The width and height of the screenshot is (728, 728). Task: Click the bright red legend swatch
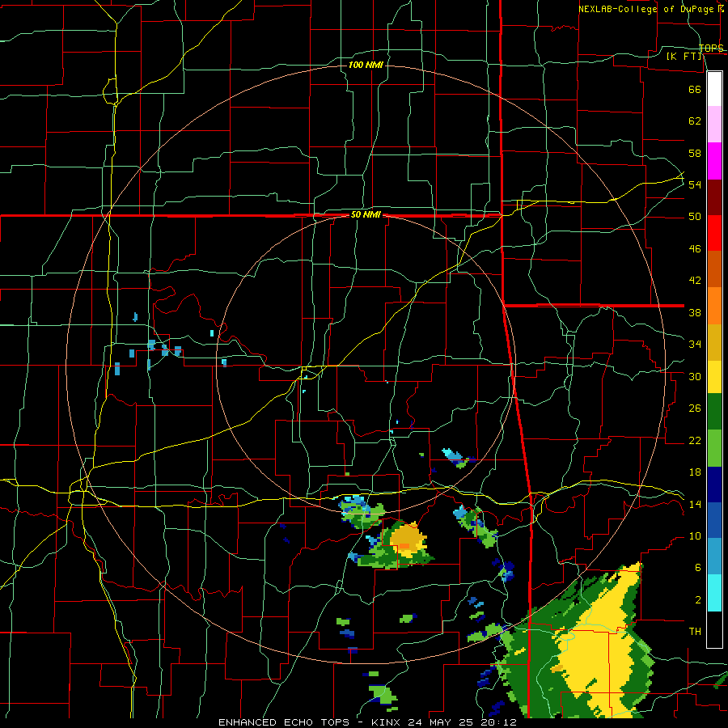714,233
